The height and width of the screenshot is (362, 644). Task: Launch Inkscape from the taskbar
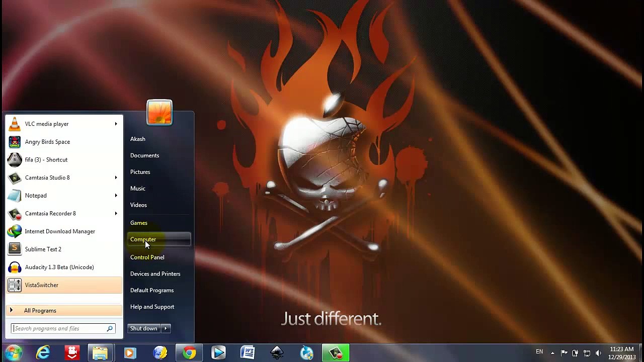click(277, 353)
